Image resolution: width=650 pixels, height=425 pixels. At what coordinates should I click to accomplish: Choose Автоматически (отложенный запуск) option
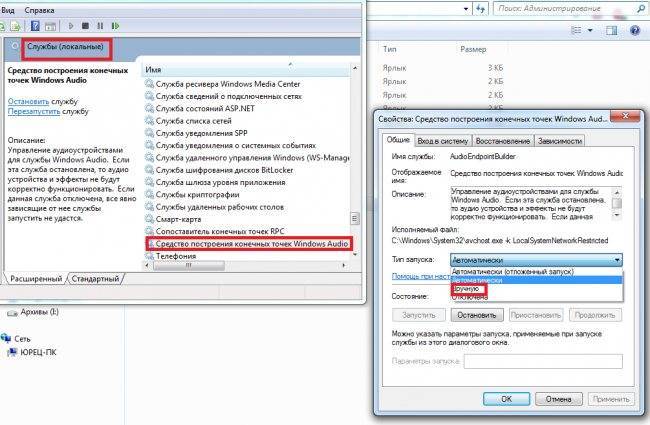pos(536,272)
